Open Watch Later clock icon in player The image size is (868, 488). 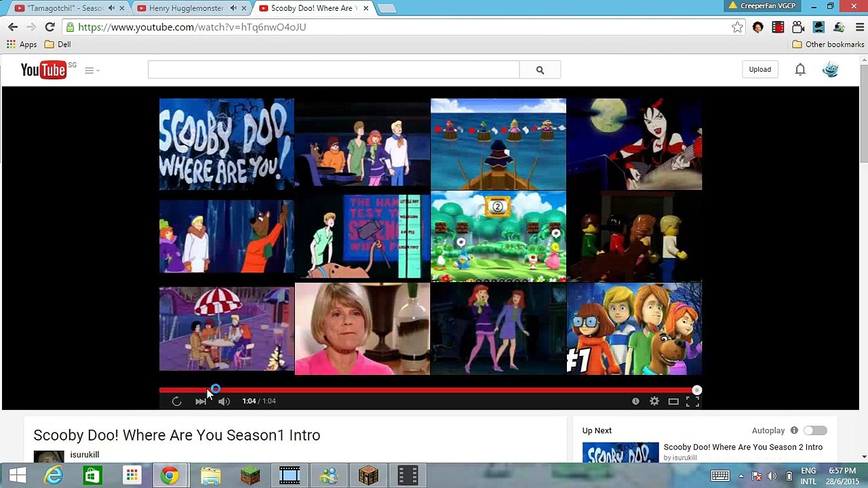(635, 401)
